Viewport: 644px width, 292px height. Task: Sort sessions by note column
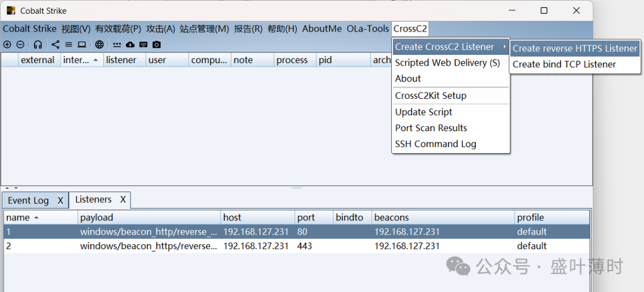coord(253,60)
